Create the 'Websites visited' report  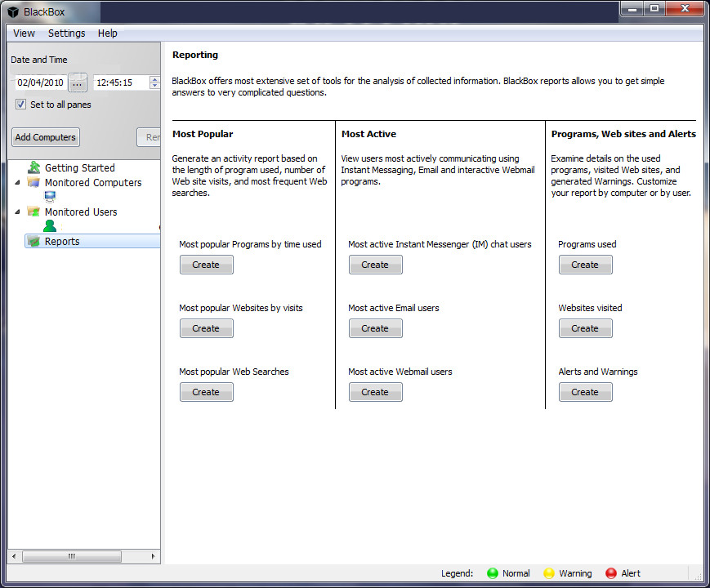point(586,328)
